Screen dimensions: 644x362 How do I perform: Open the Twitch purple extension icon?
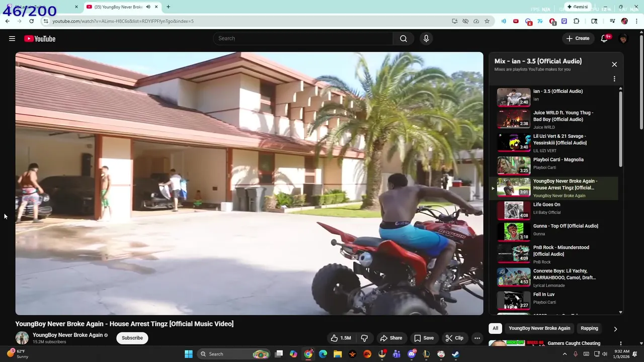[x=564, y=21]
